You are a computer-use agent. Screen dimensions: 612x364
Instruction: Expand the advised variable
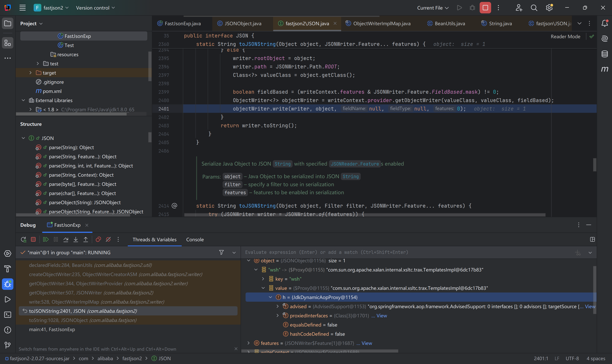point(278,306)
